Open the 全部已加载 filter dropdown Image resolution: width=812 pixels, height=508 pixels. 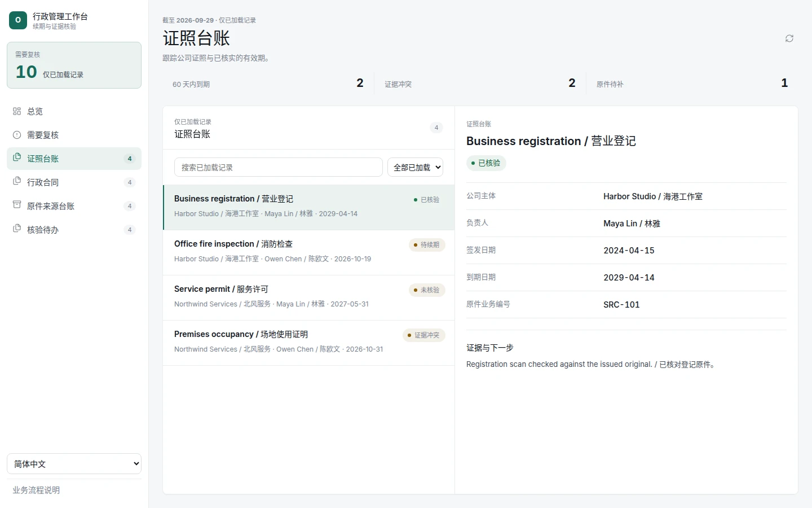click(415, 167)
